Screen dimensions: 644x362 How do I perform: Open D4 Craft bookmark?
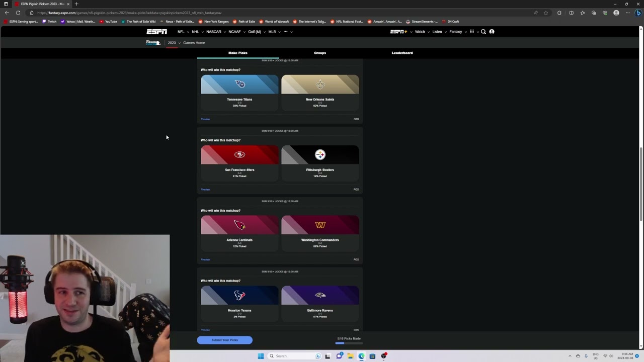tap(450, 22)
